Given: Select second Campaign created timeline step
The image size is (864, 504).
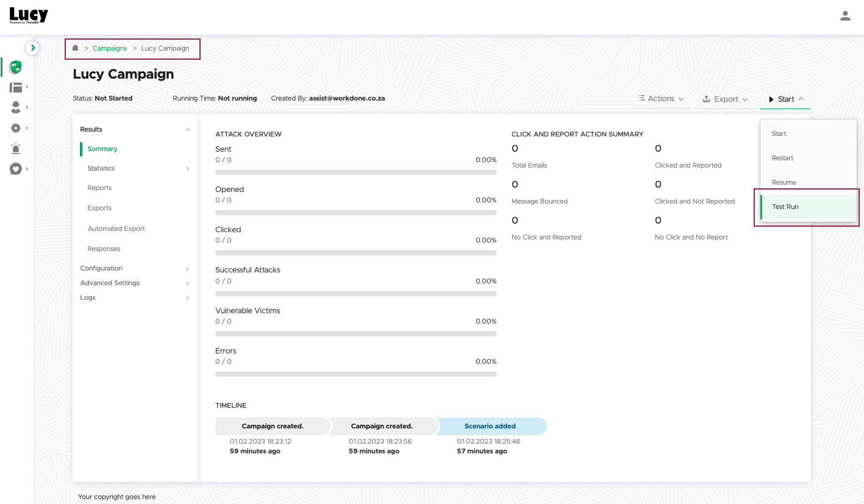Looking at the screenshot, I should point(382,426).
